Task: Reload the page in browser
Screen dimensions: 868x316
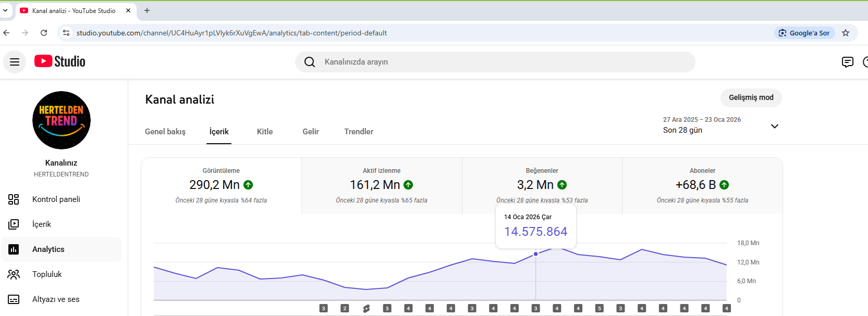Action: click(44, 33)
